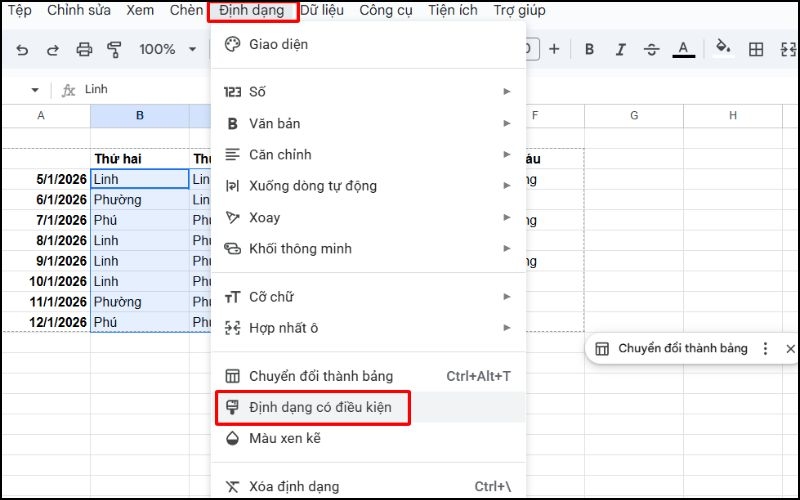The image size is (800, 500).
Task: Expand the Xoay submenu
Action: coord(368,217)
